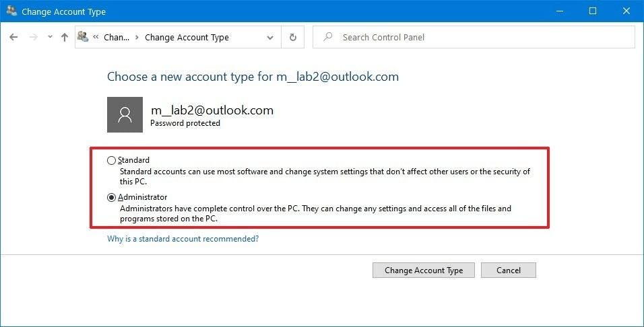Click the magnifier icon in search box

click(328, 38)
